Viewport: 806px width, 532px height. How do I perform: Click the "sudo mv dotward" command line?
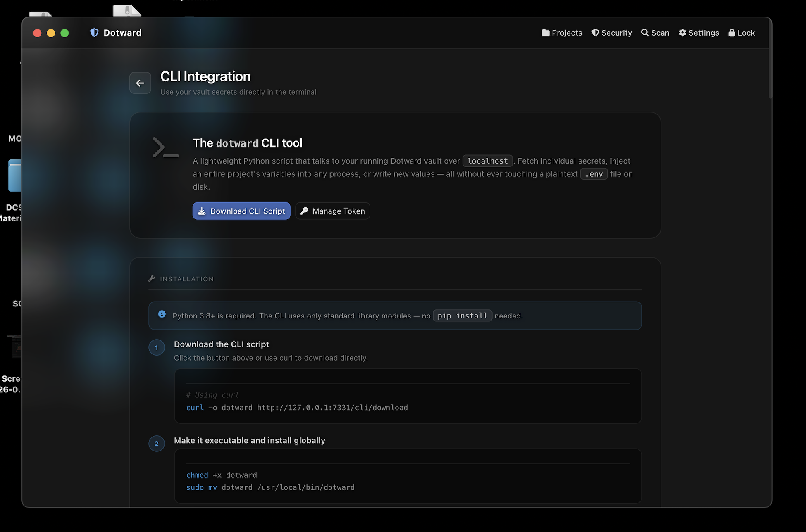click(x=270, y=488)
